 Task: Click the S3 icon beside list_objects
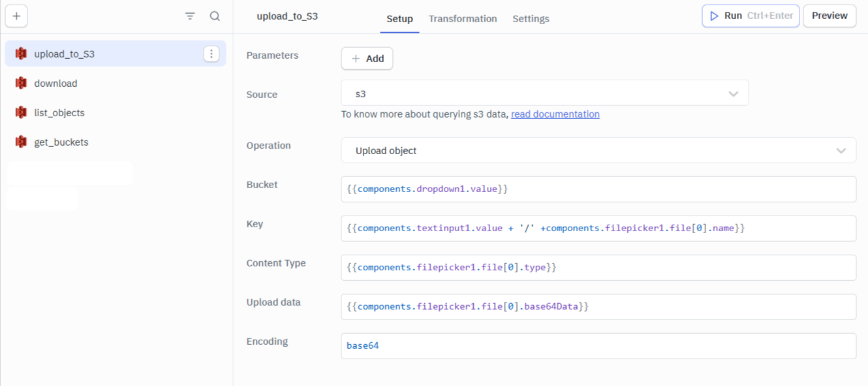point(21,112)
